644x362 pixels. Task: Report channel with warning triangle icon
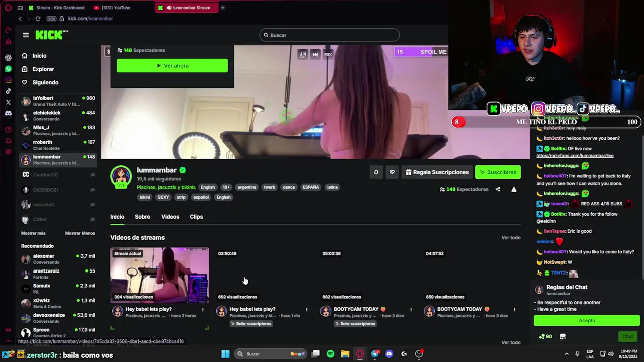pyautogui.click(x=514, y=189)
